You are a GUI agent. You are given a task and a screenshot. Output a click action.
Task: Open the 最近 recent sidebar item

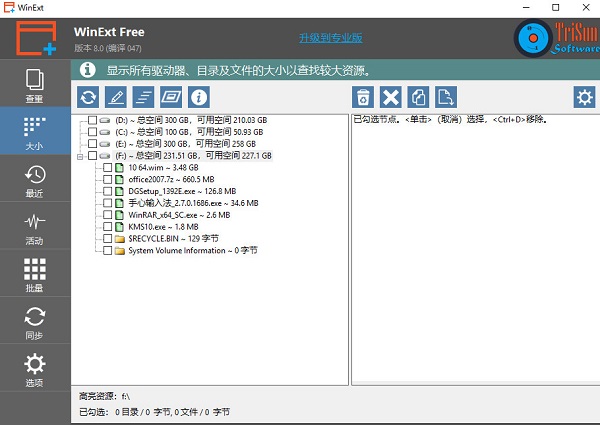35,178
